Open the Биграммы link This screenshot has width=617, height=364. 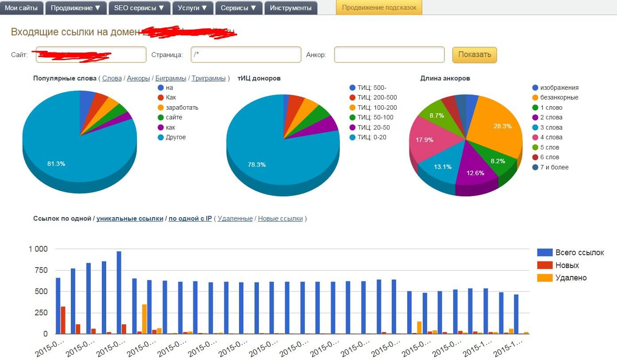coord(170,78)
